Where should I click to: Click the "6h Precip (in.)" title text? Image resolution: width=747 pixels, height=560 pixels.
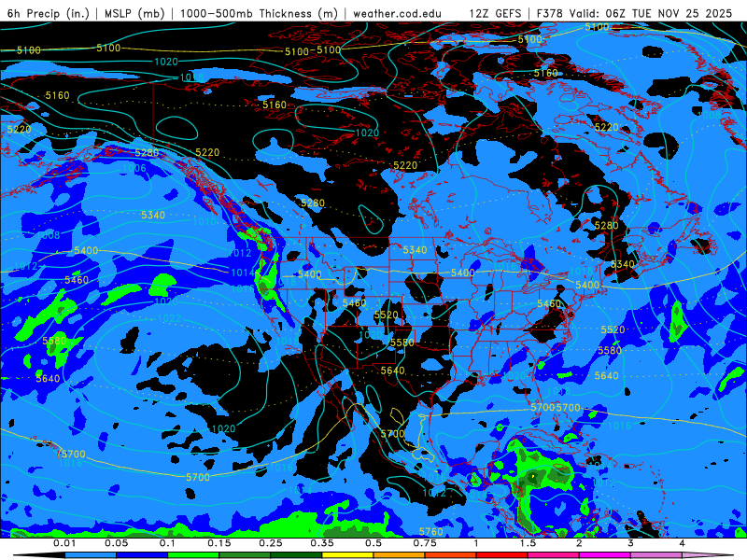pos(49,13)
